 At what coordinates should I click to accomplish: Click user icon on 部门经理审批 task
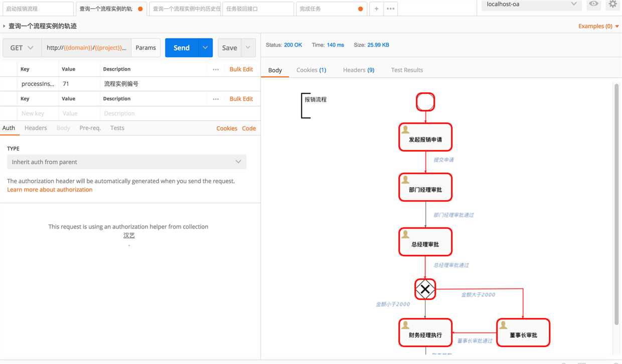[405, 179]
